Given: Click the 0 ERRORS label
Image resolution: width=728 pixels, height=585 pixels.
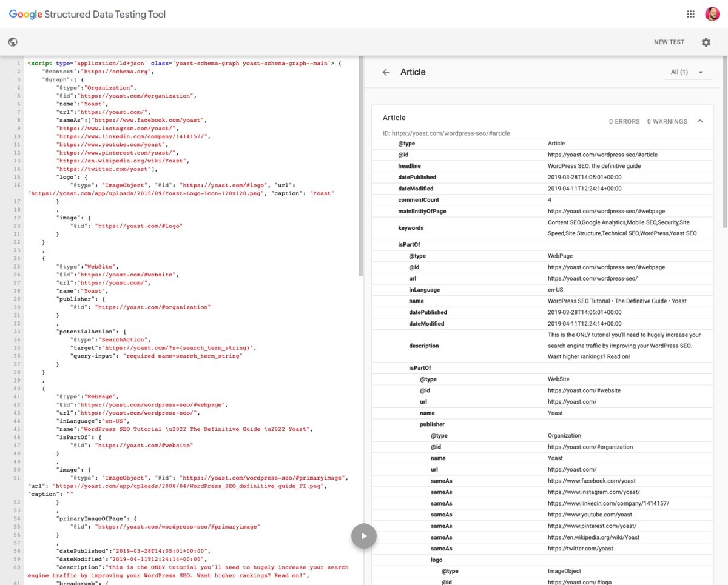Looking at the screenshot, I should tap(624, 122).
